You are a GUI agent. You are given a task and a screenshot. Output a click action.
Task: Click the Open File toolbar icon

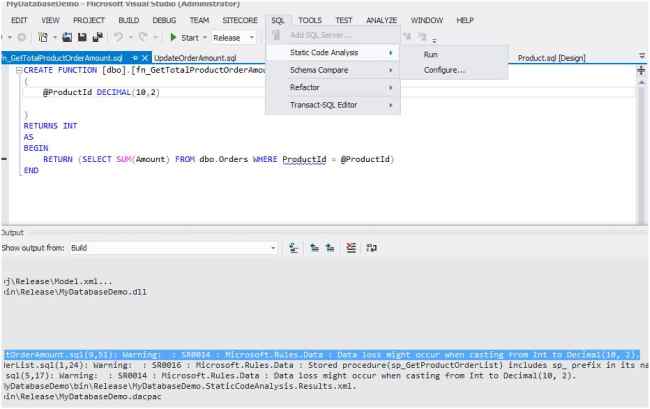pyautogui.click(x=67, y=37)
